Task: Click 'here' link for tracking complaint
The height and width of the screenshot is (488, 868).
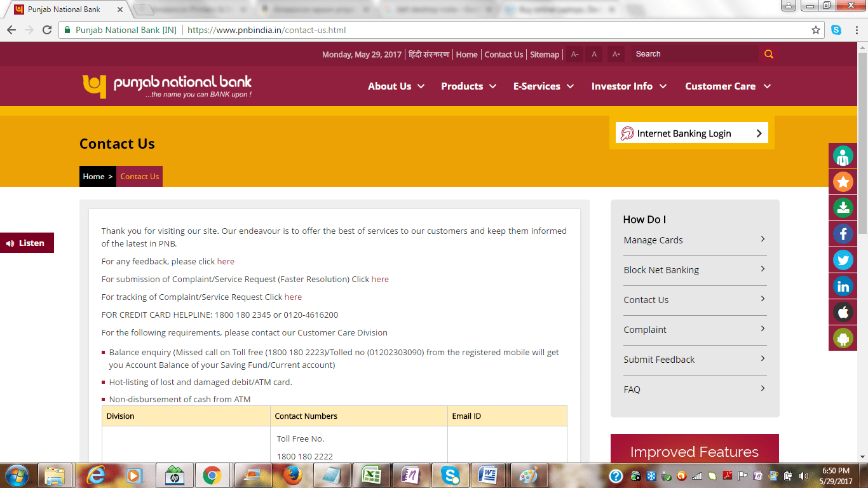Action: tap(293, 297)
